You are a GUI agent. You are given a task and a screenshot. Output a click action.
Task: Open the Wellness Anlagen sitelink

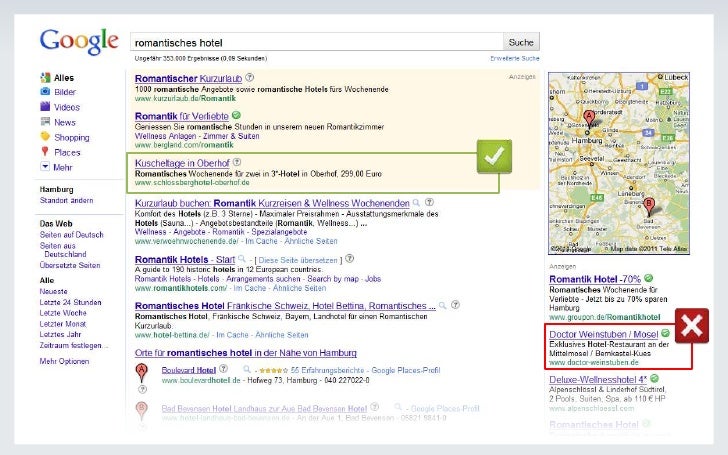click(165, 136)
